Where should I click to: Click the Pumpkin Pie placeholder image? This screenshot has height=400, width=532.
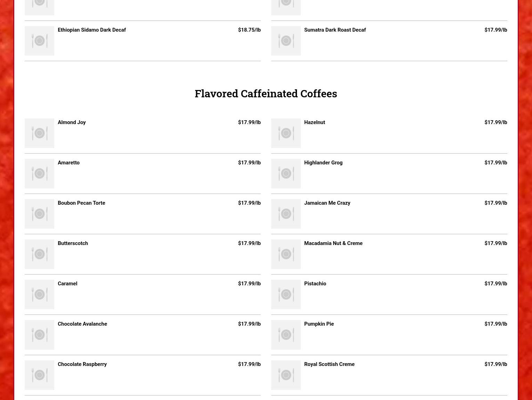pyautogui.click(x=286, y=335)
